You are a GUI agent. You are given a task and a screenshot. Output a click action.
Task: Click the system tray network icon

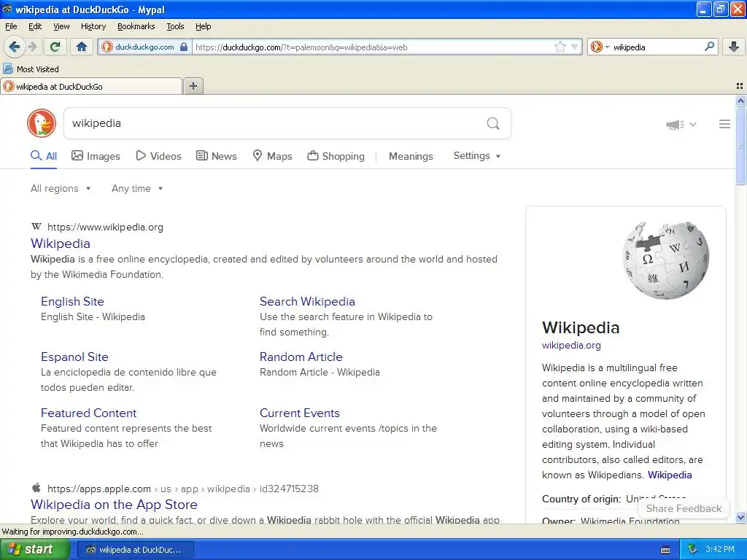[693, 550]
